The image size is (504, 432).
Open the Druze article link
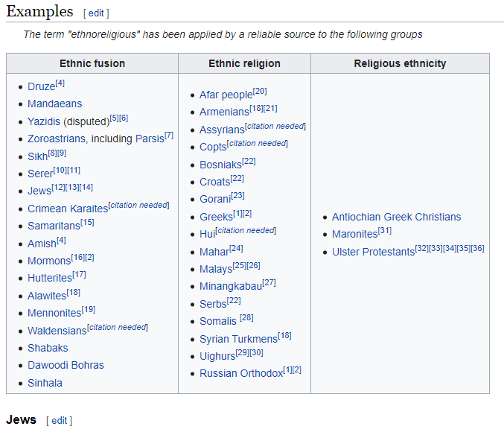[x=41, y=87]
